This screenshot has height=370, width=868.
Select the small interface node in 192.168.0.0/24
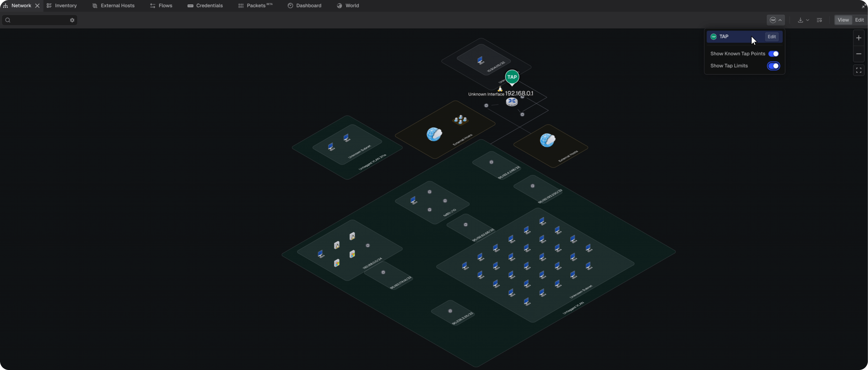[368, 245]
